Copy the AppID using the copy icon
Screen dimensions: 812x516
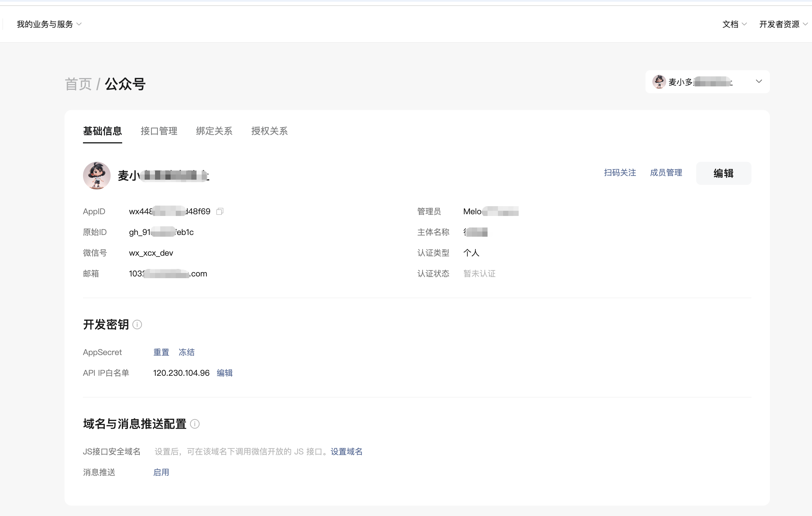point(220,211)
